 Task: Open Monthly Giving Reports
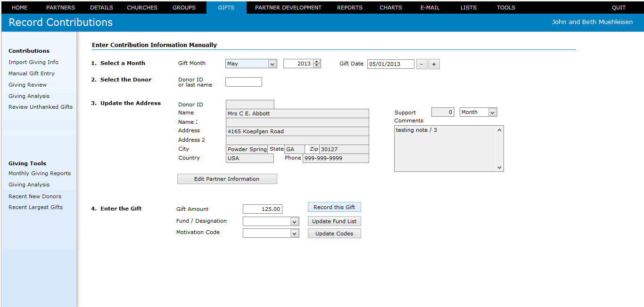click(40, 173)
